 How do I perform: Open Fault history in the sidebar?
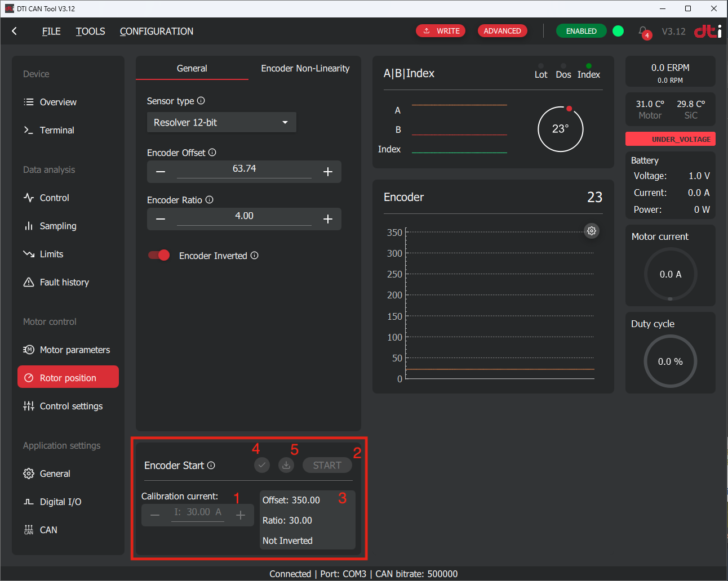68,282
